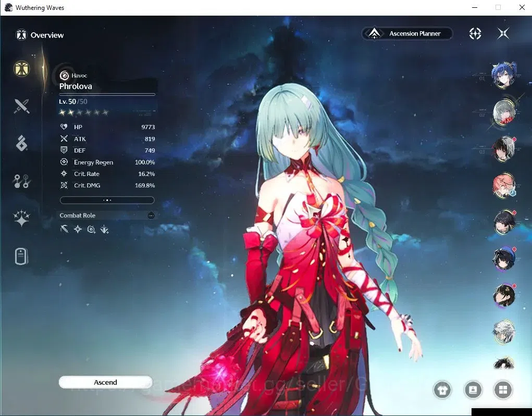Click the Havoc attribute icon
The width and height of the screenshot is (532, 416).
click(64, 75)
